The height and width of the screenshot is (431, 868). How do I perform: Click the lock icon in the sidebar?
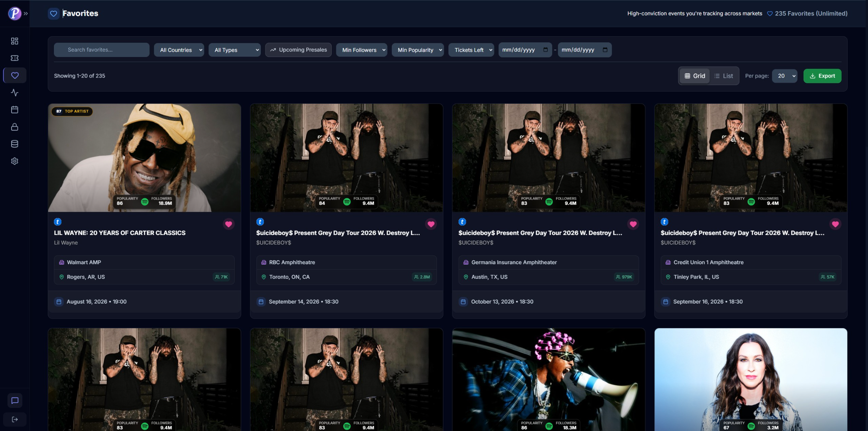[x=15, y=127]
